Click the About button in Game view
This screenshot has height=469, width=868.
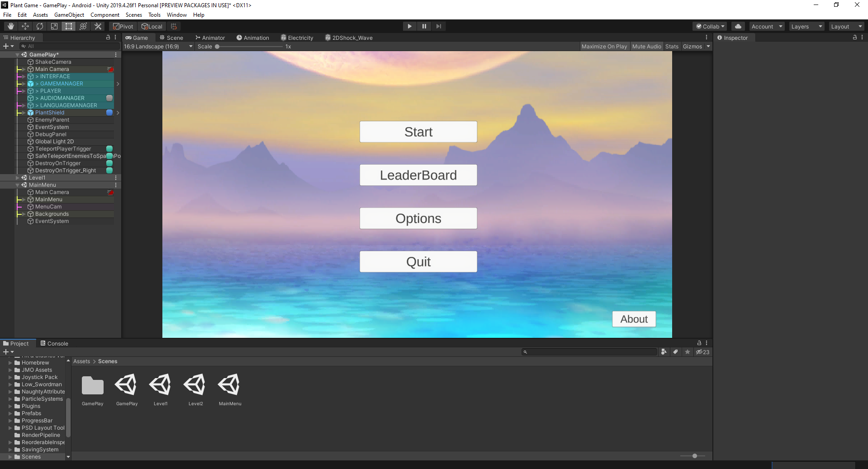(x=634, y=319)
